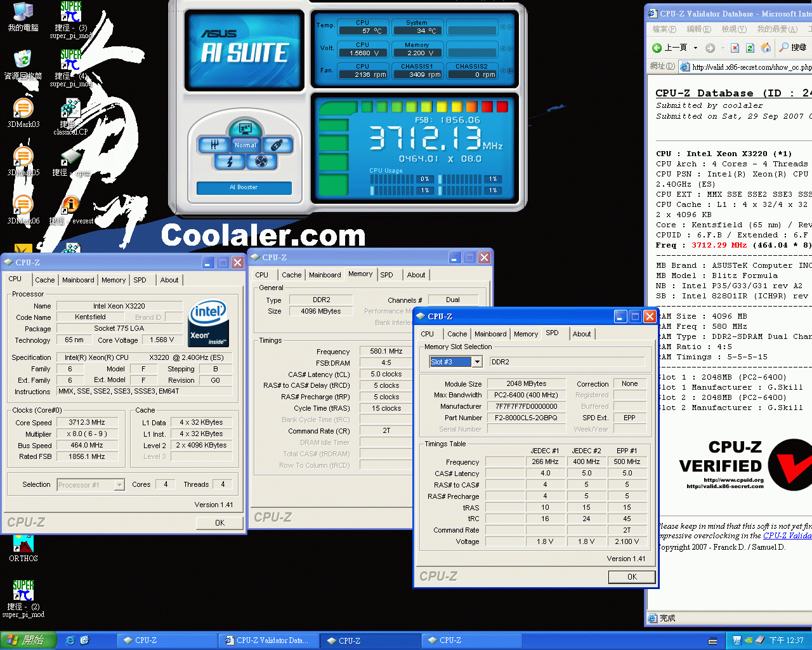
Task: Click the green Back arrow in Internet Explorer
Action: point(657,48)
